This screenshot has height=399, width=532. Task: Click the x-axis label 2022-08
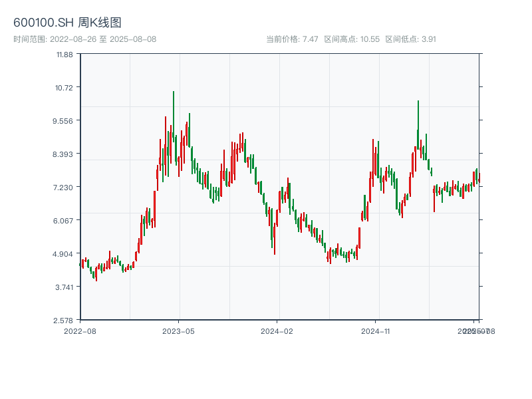pos(80,331)
